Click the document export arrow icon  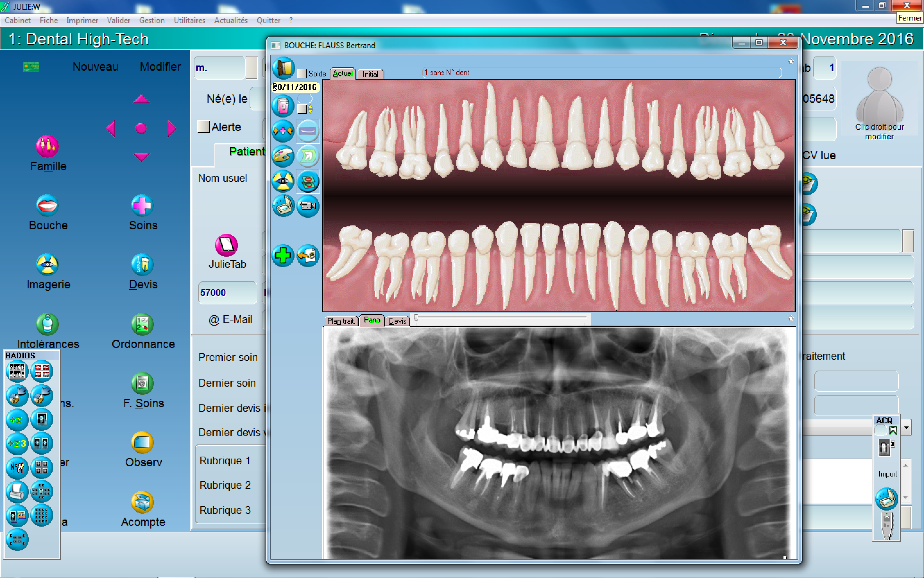click(x=308, y=255)
